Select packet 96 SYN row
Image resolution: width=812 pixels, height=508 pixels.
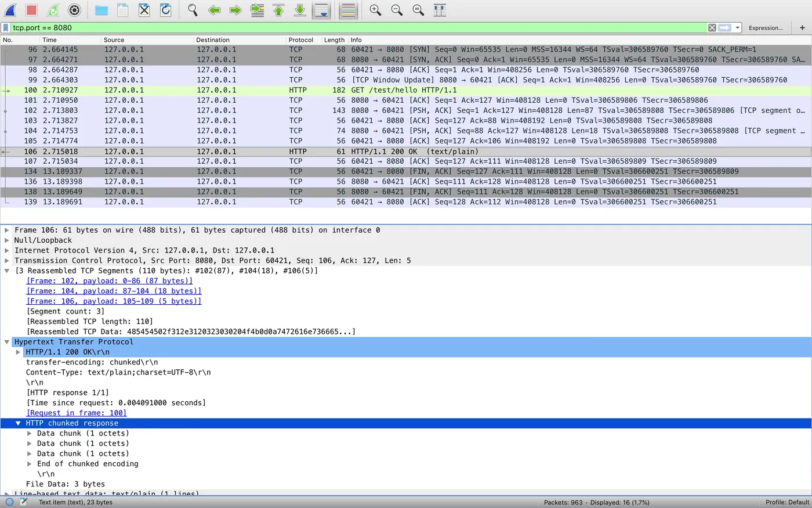pos(406,49)
